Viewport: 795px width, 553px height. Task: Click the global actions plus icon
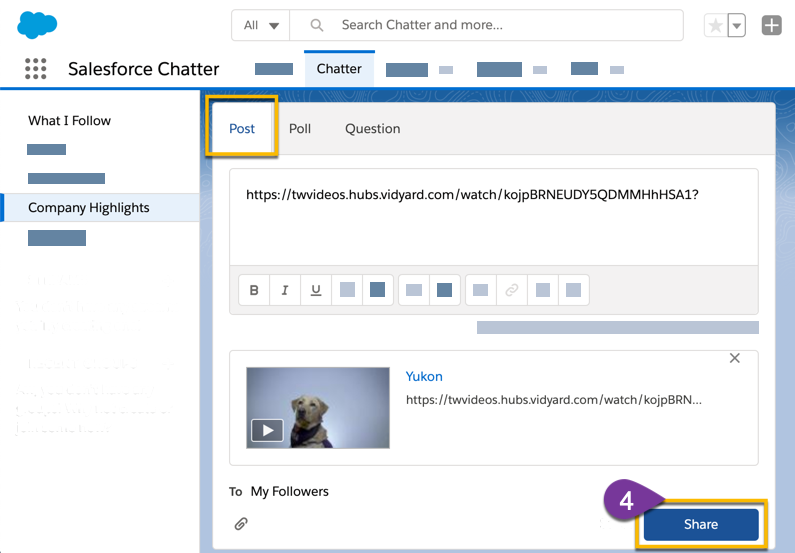(772, 25)
